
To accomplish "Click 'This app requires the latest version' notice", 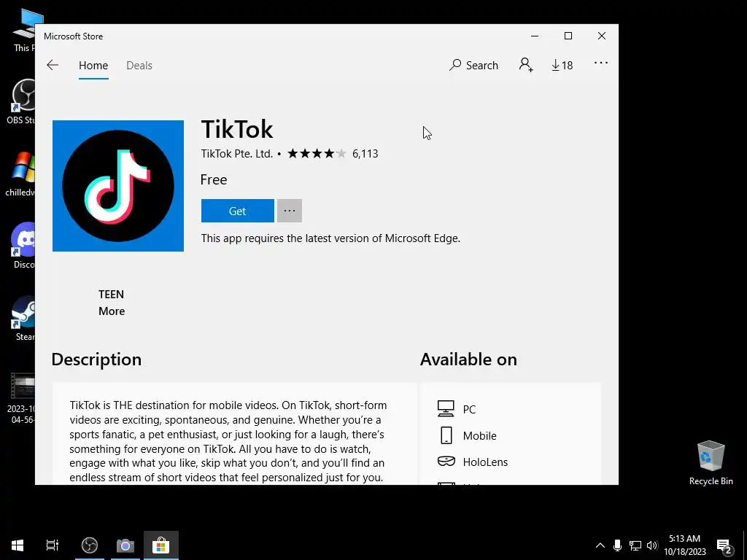I will click(330, 238).
